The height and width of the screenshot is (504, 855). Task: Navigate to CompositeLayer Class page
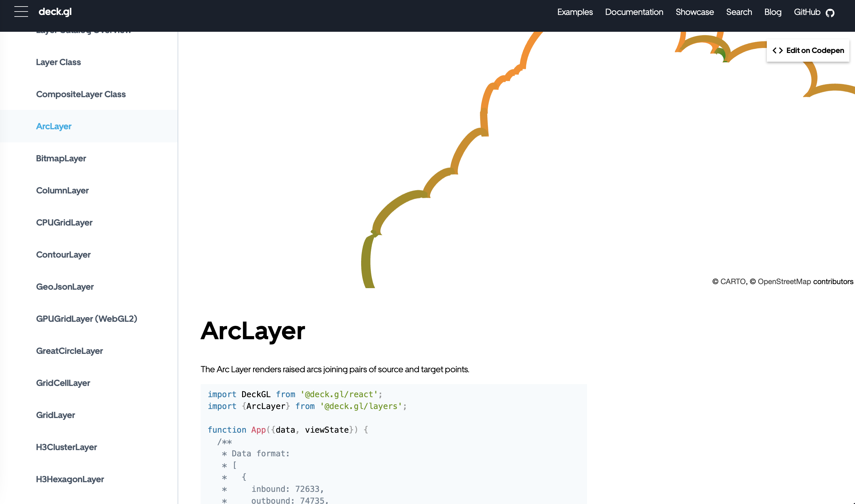(x=81, y=94)
